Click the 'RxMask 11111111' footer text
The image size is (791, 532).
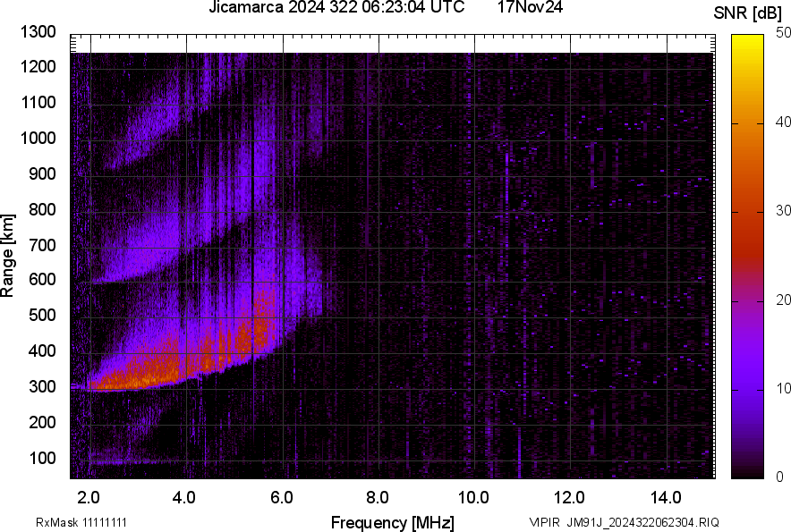[x=81, y=522]
